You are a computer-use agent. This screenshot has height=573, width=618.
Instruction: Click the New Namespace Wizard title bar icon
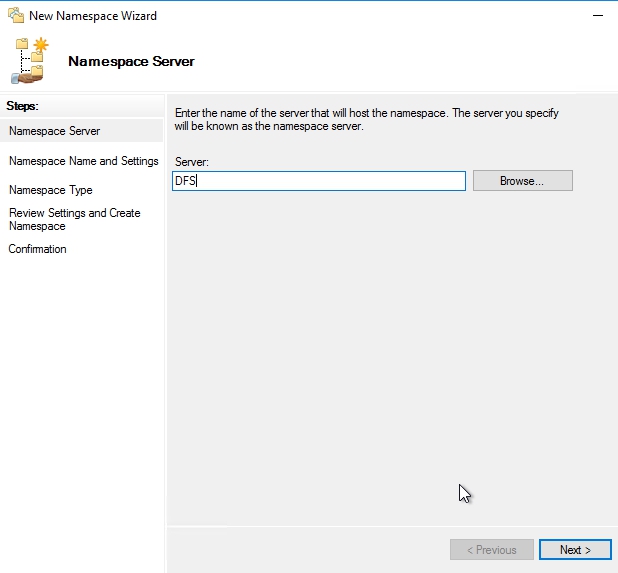click(x=16, y=16)
